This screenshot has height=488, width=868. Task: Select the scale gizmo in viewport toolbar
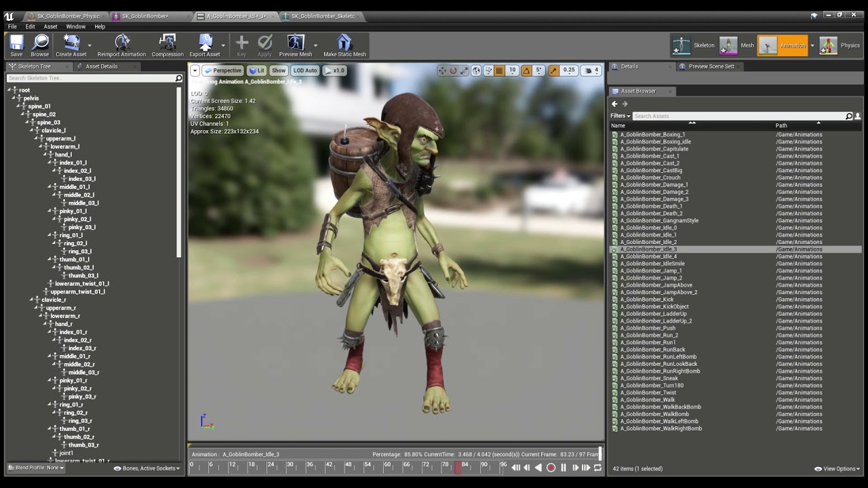pyautogui.click(x=464, y=70)
